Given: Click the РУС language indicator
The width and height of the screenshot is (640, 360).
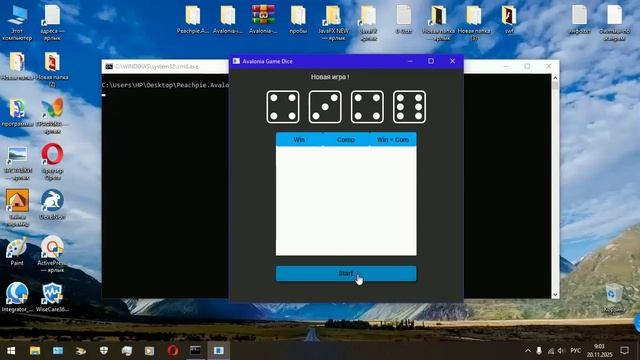Looking at the screenshot, I should pyautogui.click(x=576, y=351).
